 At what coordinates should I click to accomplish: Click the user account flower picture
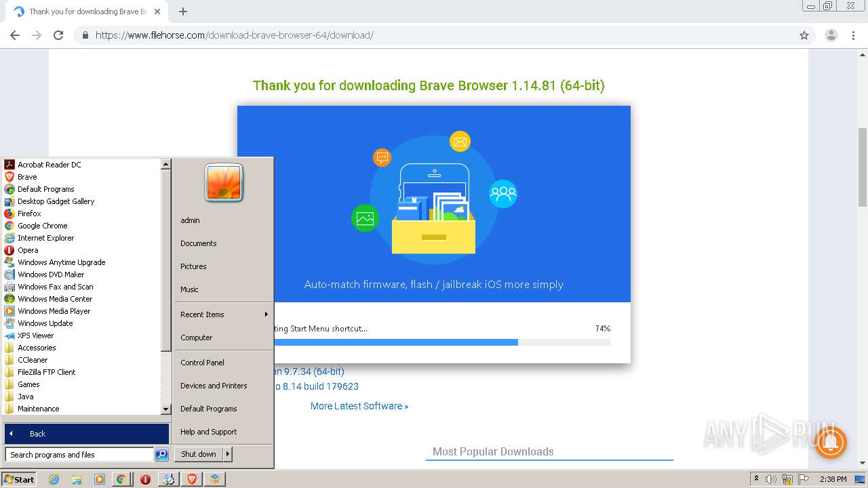[224, 183]
